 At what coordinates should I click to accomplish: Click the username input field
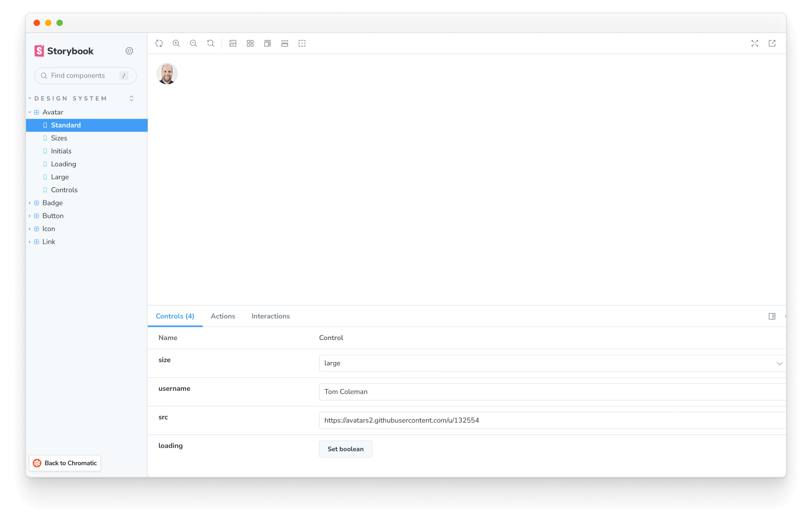coord(550,391)
